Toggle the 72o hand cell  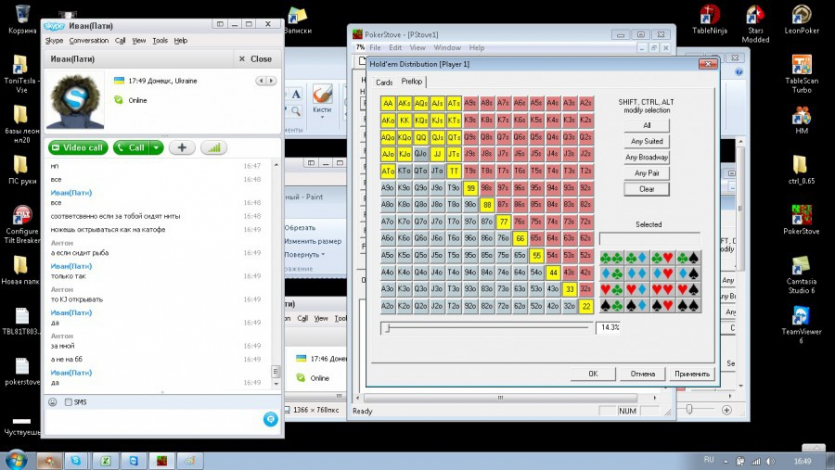[x=503, y=307]
